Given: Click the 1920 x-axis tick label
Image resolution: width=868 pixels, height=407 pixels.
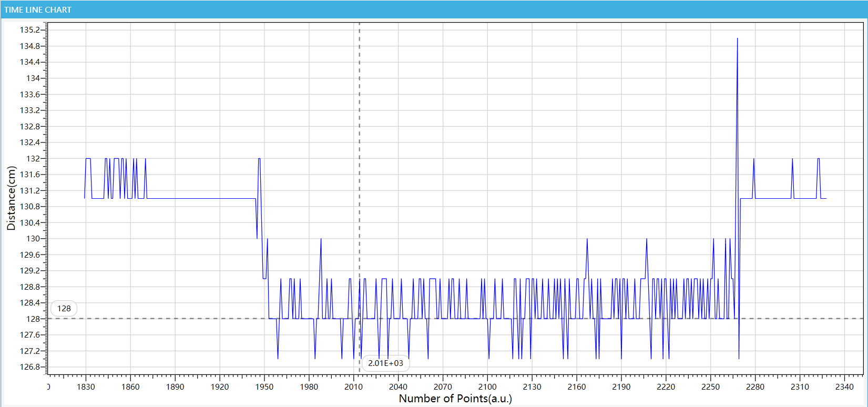Looking at the screenshot, I should 220,387.
